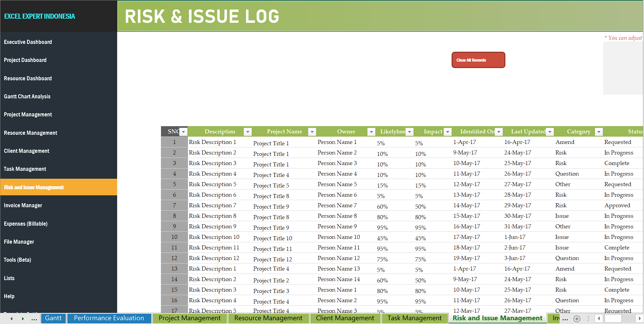Click the horizontal scrollbar left arrow
Screen dimensions: 644x324
click(599, 319)
